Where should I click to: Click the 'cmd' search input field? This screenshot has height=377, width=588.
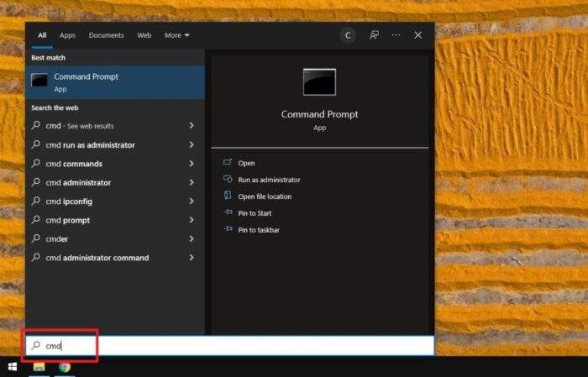click(230, 346)
